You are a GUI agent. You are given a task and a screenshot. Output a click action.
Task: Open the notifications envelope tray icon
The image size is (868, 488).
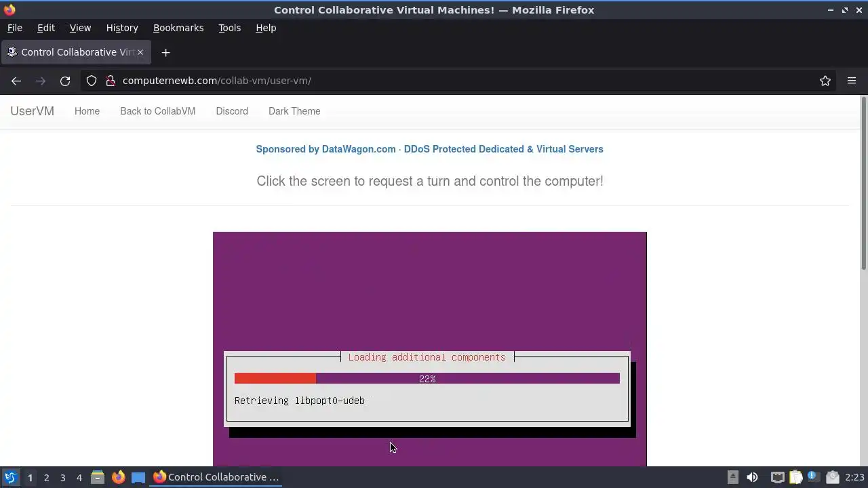[833, 477]
